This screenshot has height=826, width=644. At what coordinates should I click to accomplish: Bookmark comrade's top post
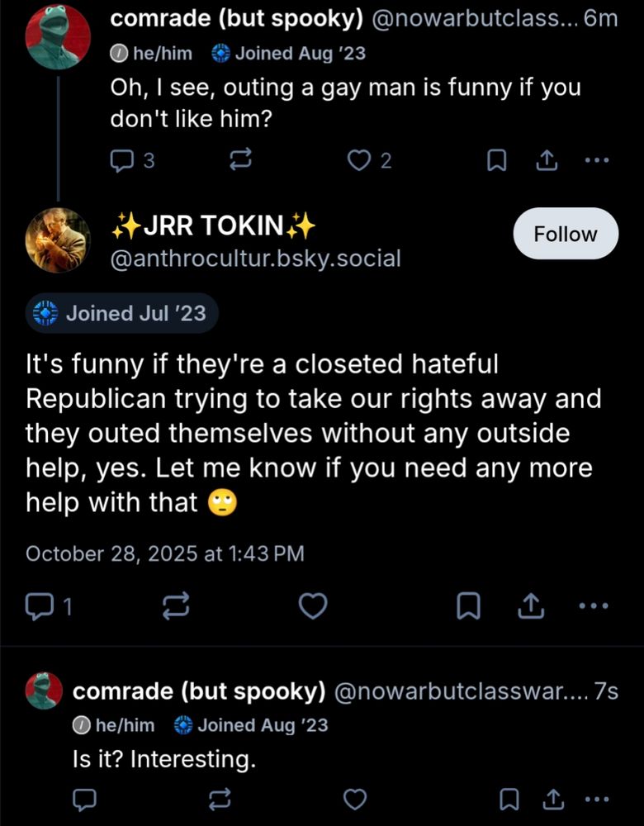coord(497,161)
